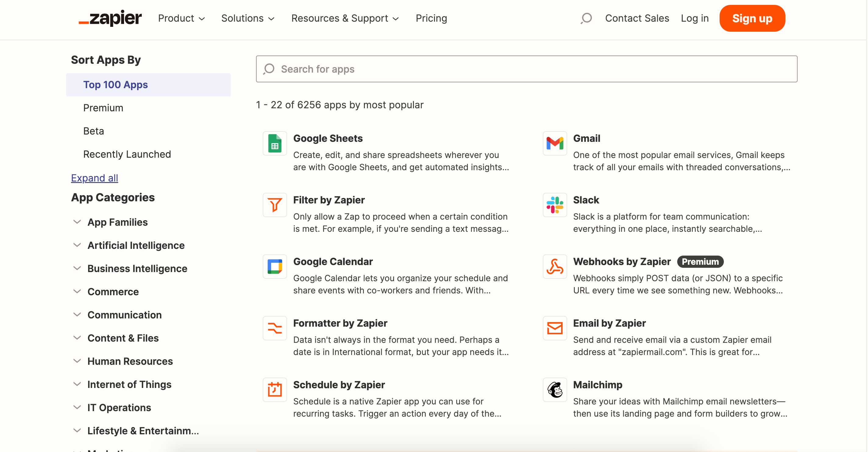868x452 pixels.
Task: Click the Webhooks by Zapier description text
Action: [678, 284]
